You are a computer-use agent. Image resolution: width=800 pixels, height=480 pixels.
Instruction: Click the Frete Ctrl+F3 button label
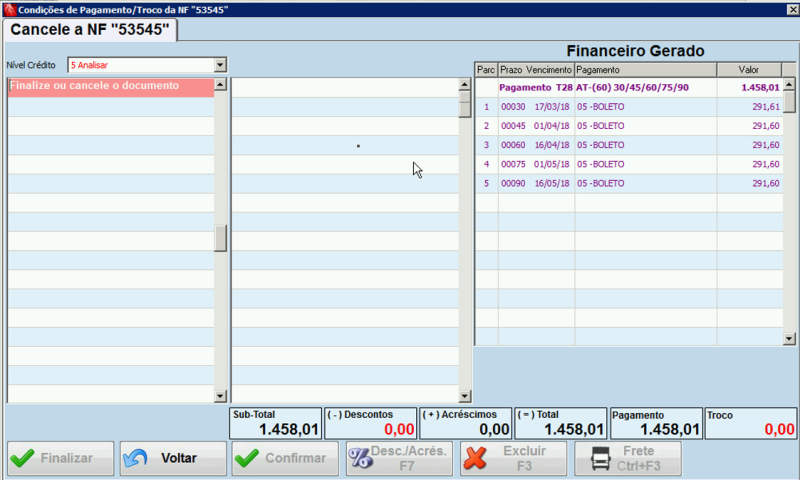click(638, 458)
